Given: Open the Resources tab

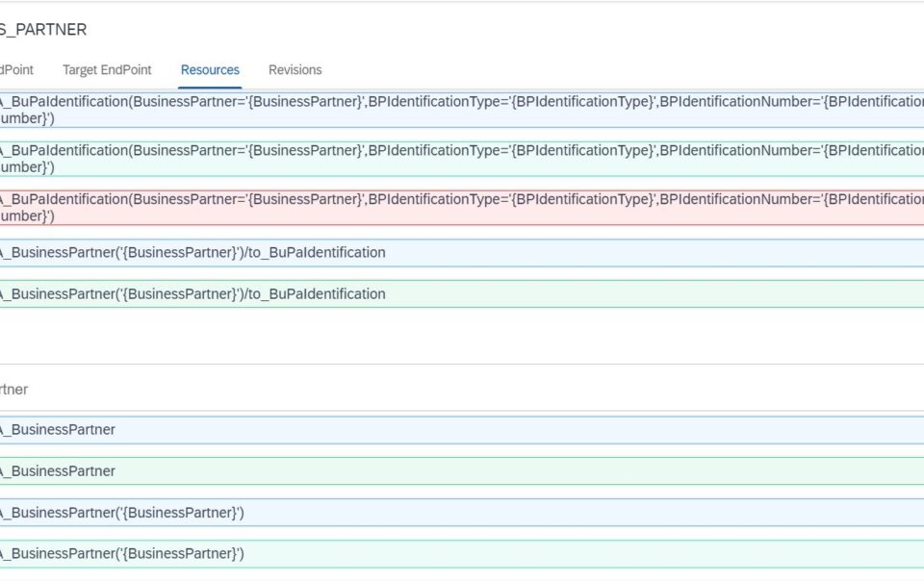Looking at the screenshot, I should [x=210, y=70].
